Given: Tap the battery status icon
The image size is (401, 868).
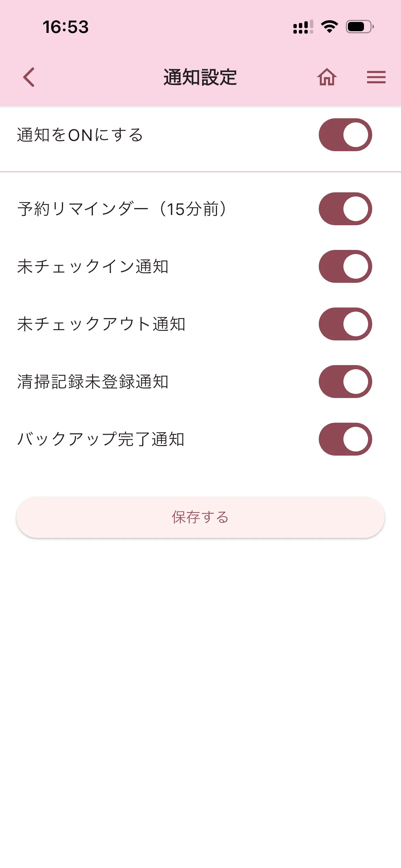Looking at the screenshot, I should tap(360, 27).
